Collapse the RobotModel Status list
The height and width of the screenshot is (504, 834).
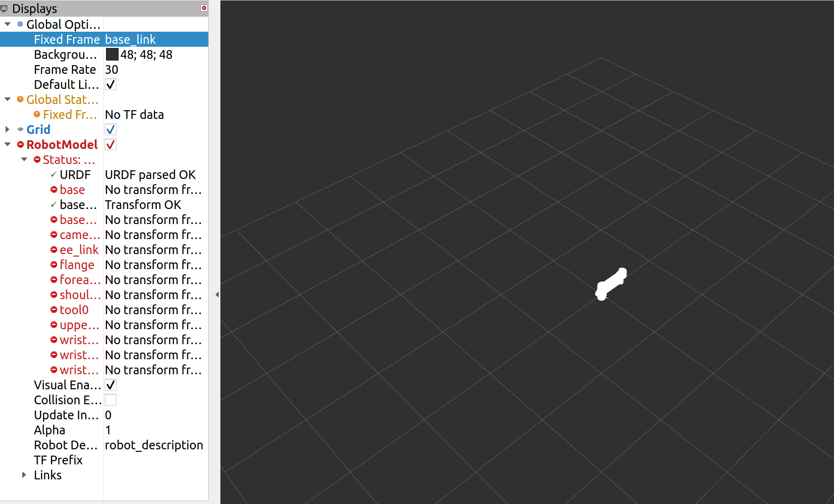click(24, 159)
